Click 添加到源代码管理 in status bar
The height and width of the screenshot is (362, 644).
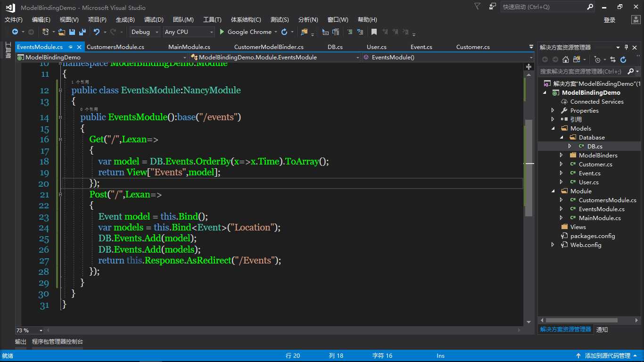[607, 356]
